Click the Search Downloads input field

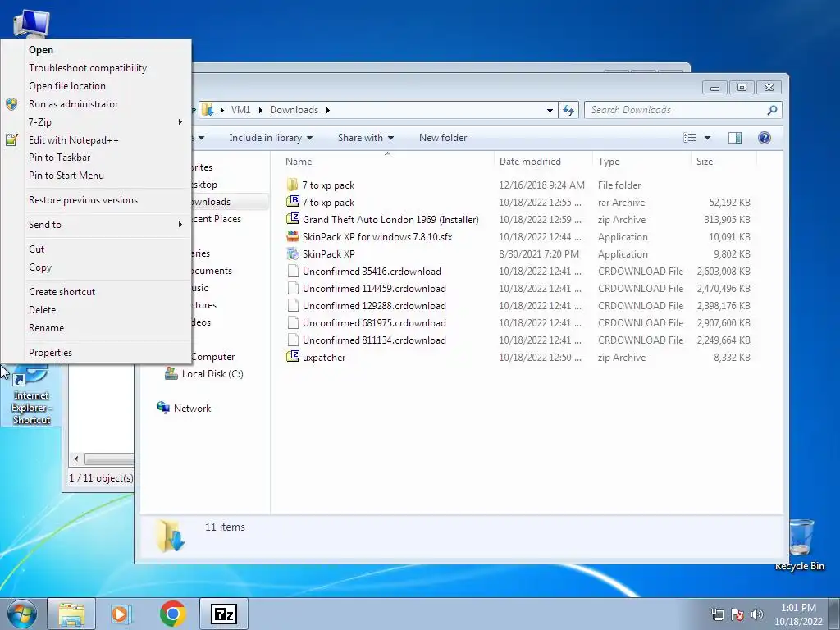[x=677, y=110]
